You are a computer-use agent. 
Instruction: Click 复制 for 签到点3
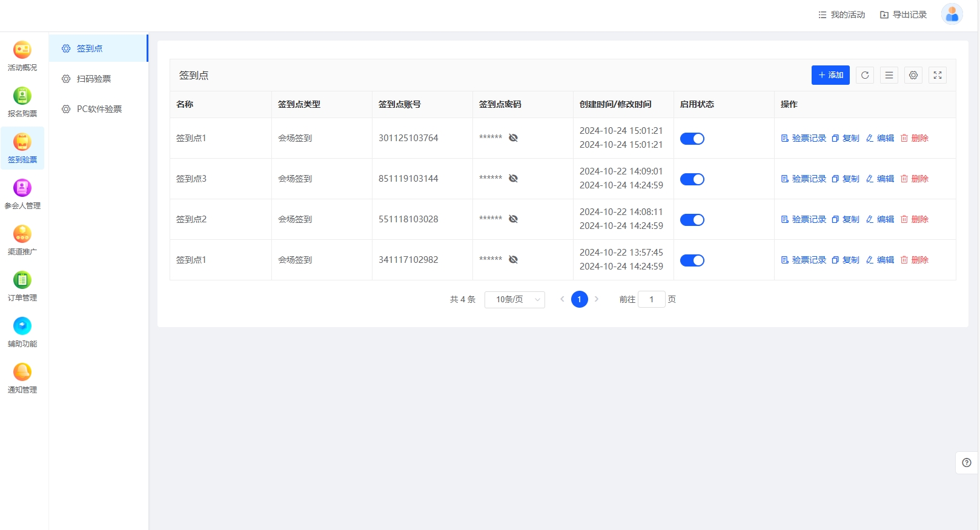coord(846,179)
